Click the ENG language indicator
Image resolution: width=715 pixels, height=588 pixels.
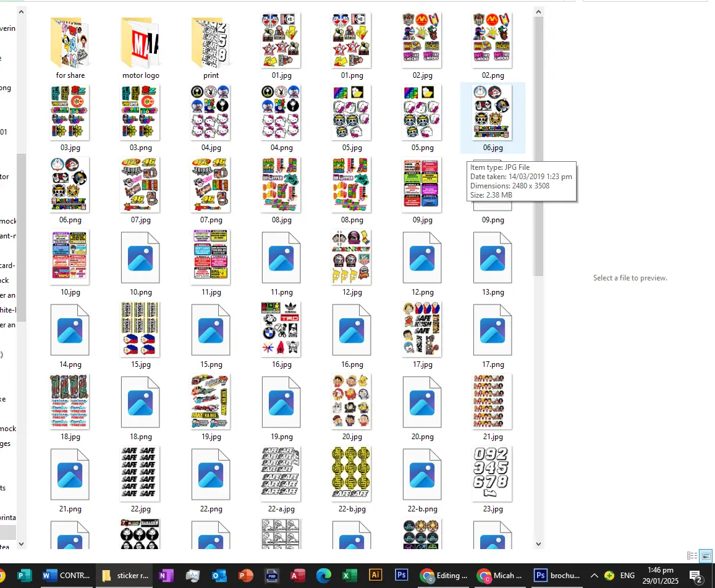click(627, 576)
